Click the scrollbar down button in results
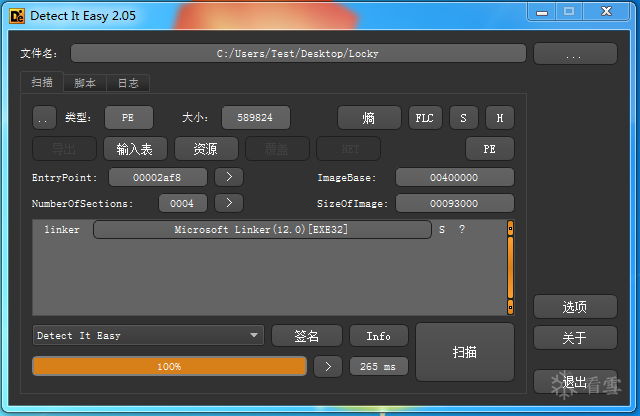Viewport: 640px width, 416px height. 510,307
